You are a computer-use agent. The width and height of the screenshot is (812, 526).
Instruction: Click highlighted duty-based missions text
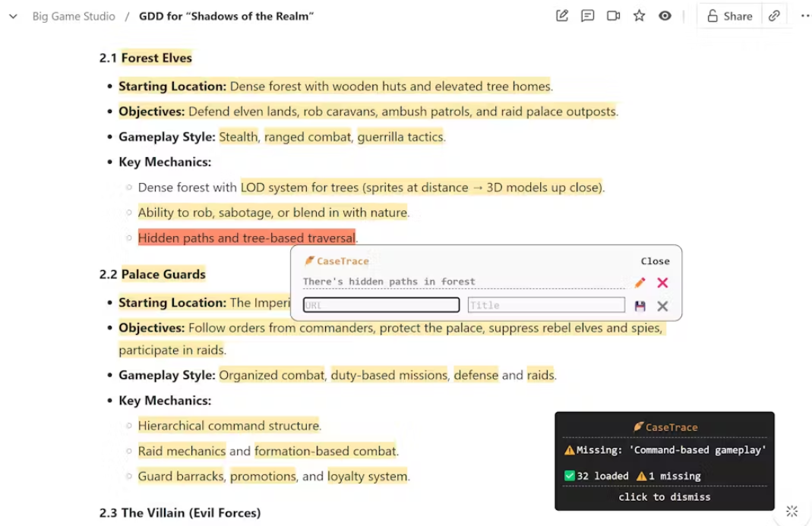coord(389,375)
